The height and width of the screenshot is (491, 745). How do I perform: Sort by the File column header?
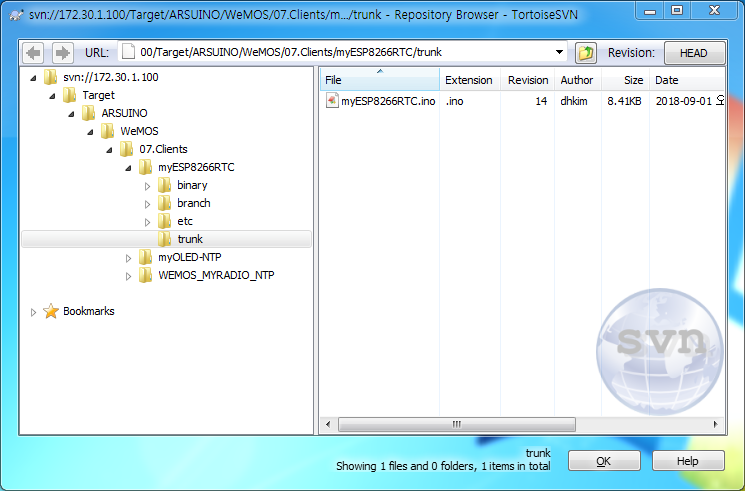tap(380, 79)
